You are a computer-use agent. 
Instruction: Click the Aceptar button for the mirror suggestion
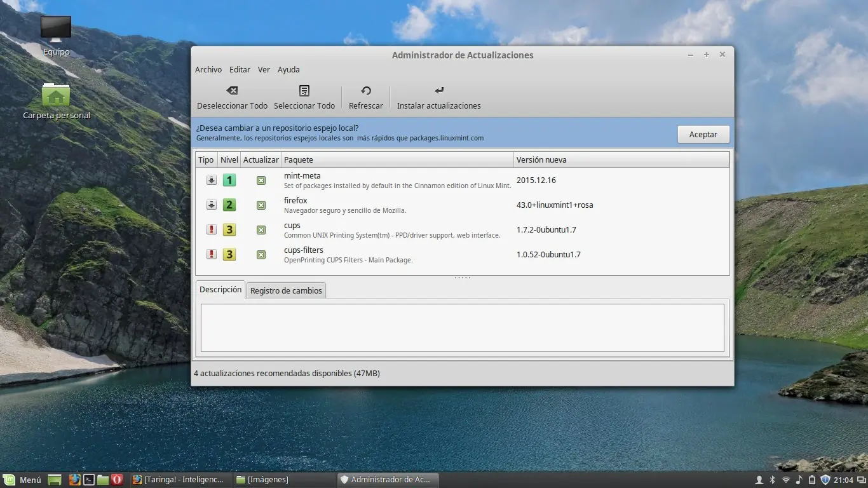click(x=703, y=134)
